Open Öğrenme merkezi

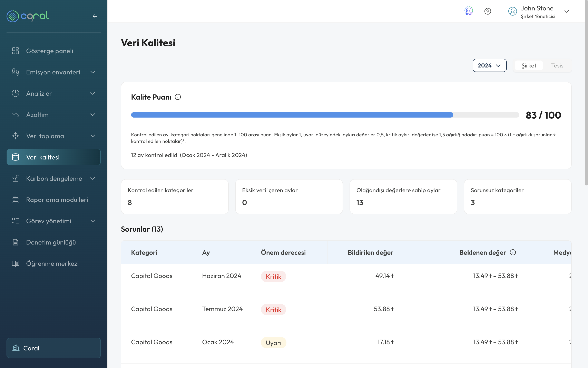click(x=54, y=264)
